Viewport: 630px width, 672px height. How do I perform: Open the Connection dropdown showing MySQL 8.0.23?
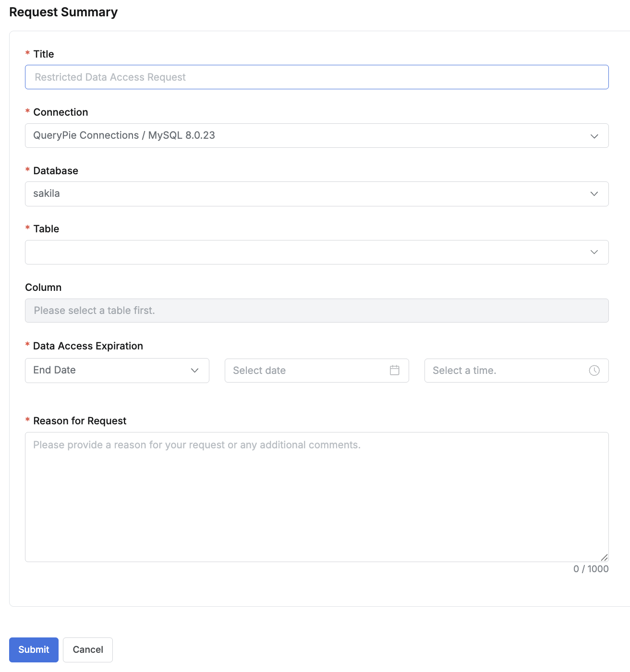coord(307,136)
